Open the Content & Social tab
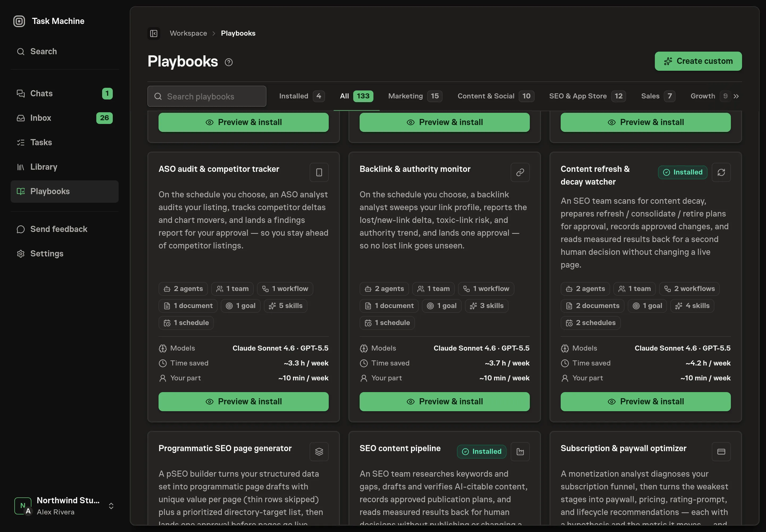This screenshot has height=532, width=766. 496,96
